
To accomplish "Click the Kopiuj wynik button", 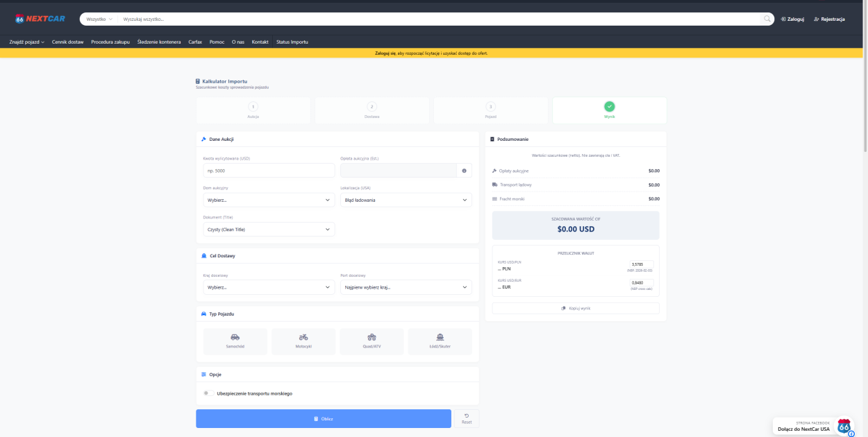I will coord(576,308).
